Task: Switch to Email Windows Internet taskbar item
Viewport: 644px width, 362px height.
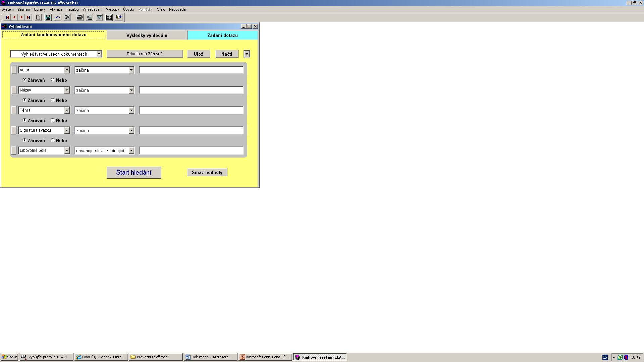Action: click(x=101, y=357)
